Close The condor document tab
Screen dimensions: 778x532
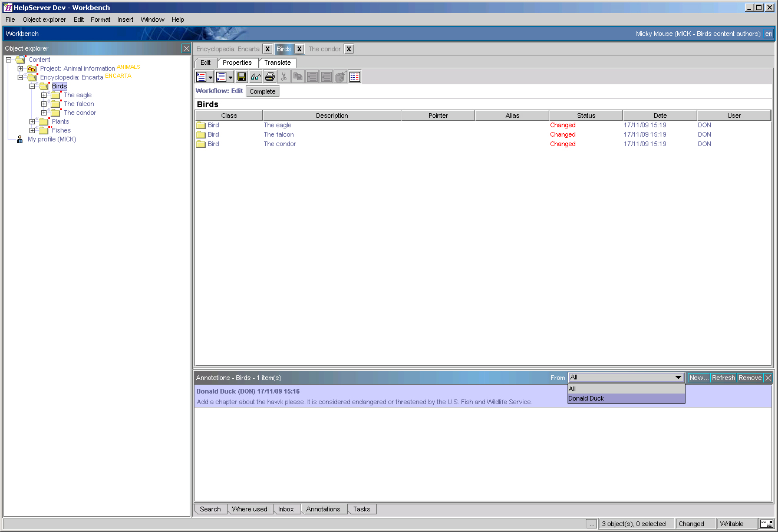coord(349,49)
